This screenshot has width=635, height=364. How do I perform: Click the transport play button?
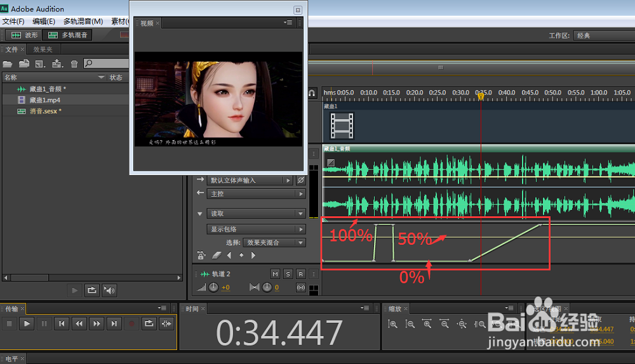tap(27, 323)
